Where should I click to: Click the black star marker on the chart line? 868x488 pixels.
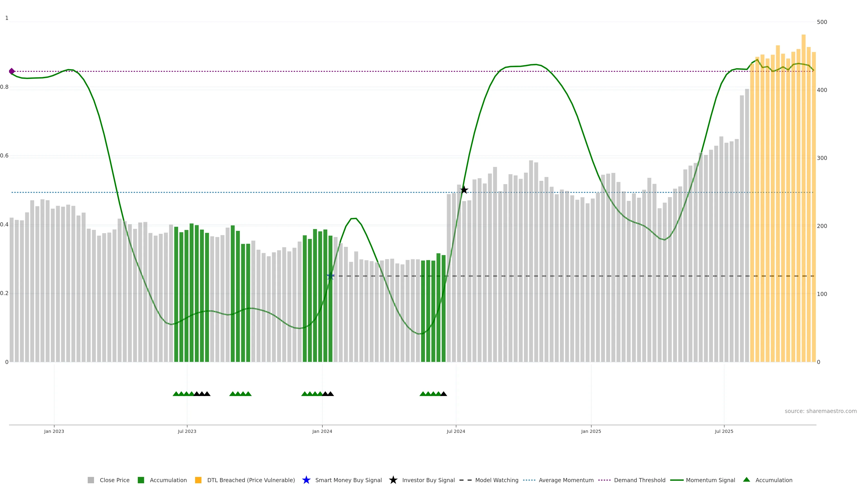[x=464, y=190]
